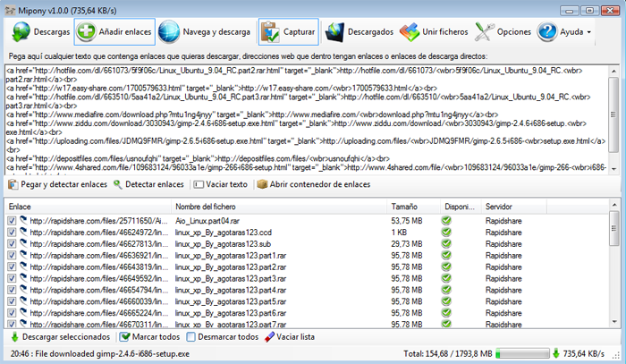
Task: Click the Abrir contenedor de enlaces label
Action: point(320,184)
